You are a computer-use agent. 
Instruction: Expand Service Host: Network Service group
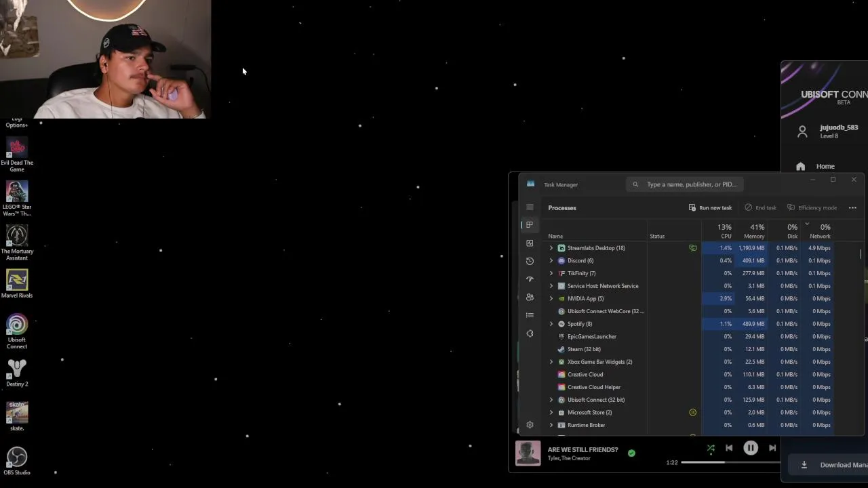551,286
